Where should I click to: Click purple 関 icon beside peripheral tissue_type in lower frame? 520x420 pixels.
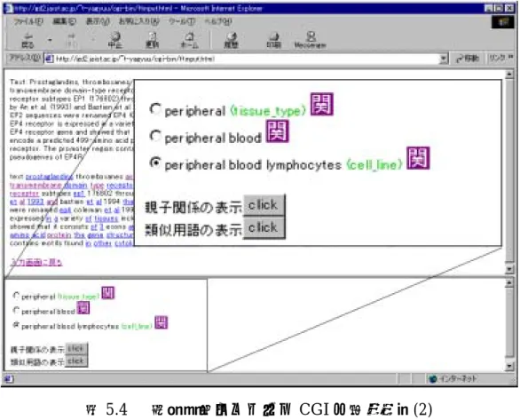click(107, 293)
